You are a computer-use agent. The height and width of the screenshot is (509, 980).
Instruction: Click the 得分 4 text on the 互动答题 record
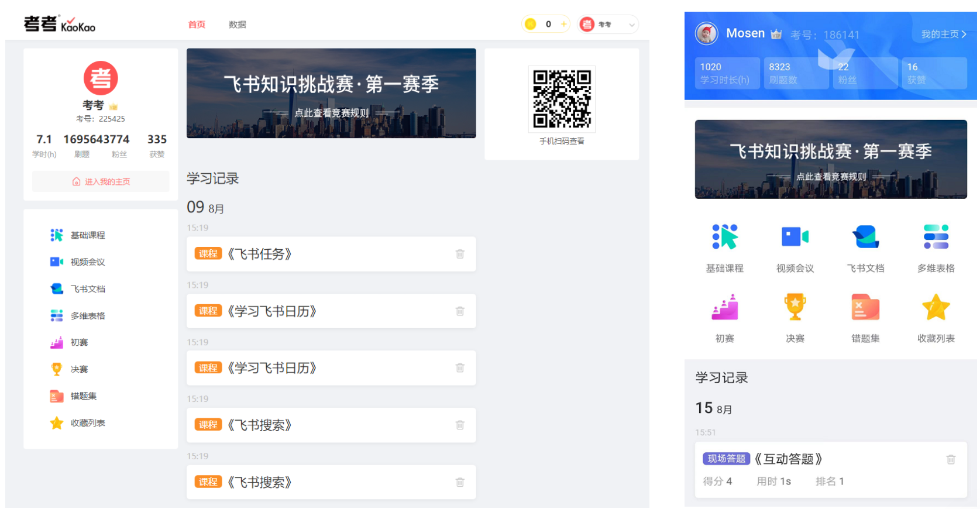717,482
